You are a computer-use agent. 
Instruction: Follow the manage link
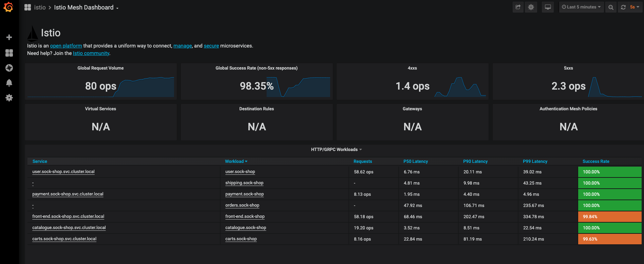[183, 46]
